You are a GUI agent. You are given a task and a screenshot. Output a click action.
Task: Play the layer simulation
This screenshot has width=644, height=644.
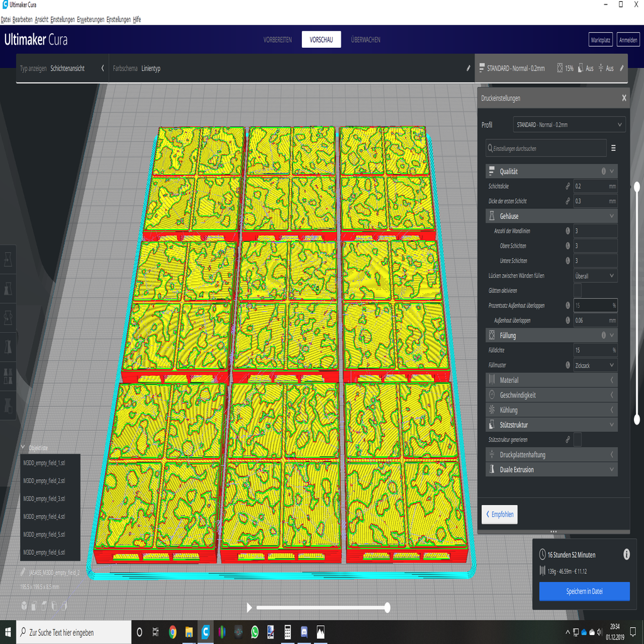[x=249, y=608]
